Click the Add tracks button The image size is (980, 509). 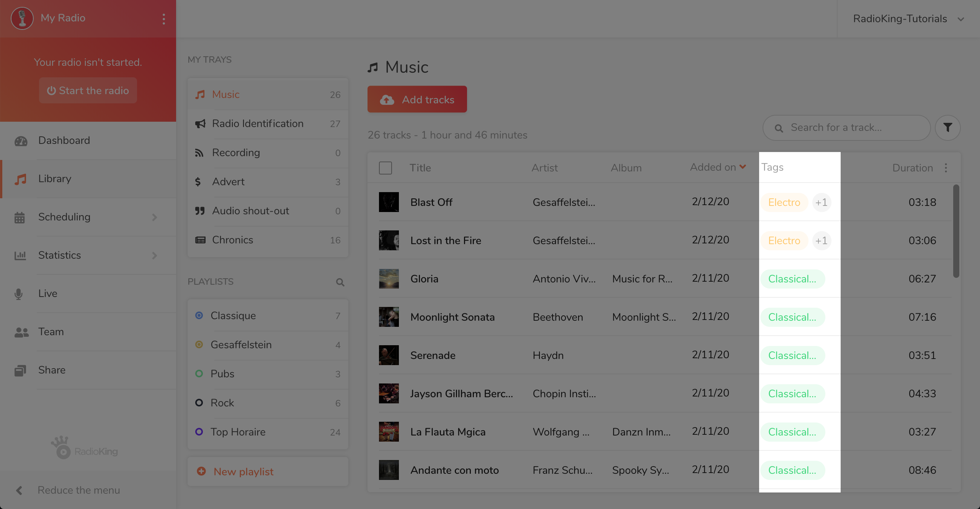tap(417, 100)
